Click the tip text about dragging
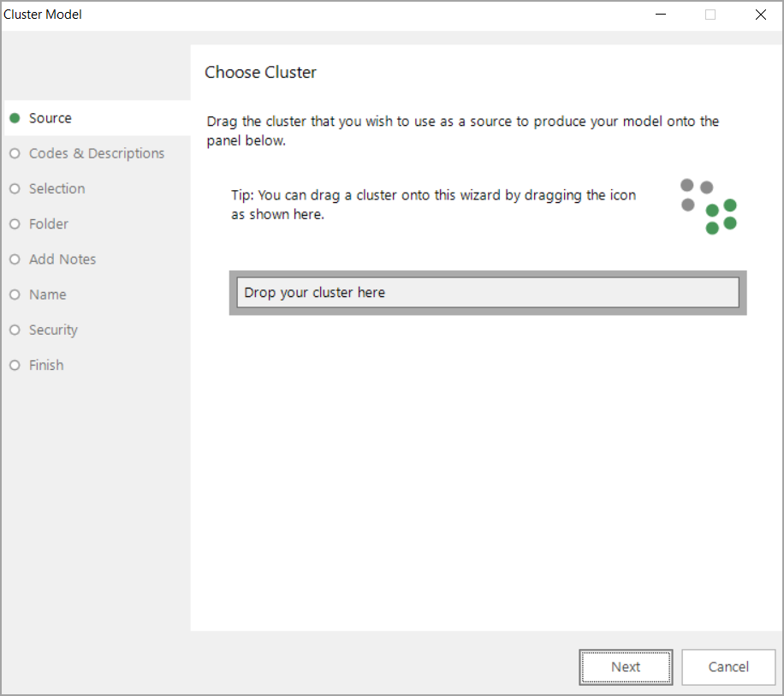784x696 pixels. coord(433,205)
